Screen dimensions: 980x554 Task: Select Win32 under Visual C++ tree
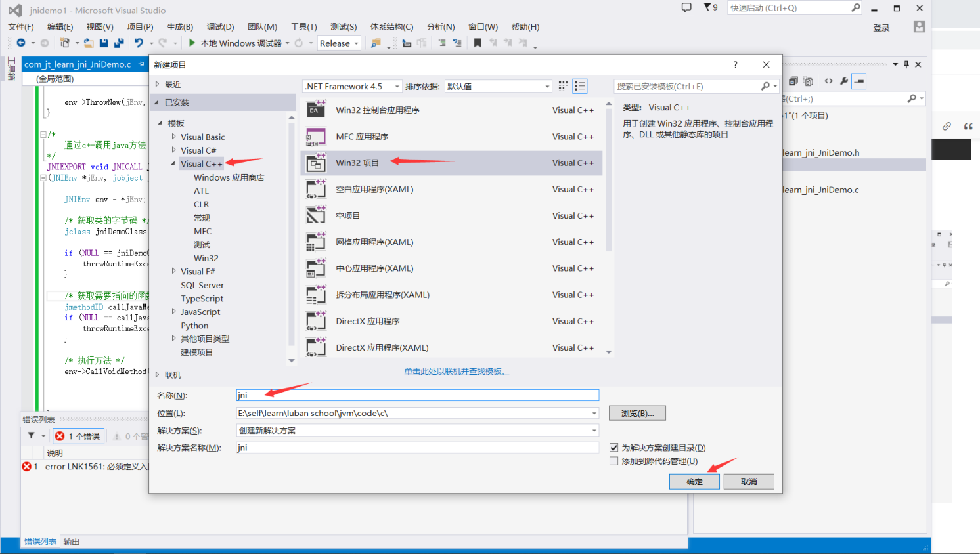[x=206, y=258]
